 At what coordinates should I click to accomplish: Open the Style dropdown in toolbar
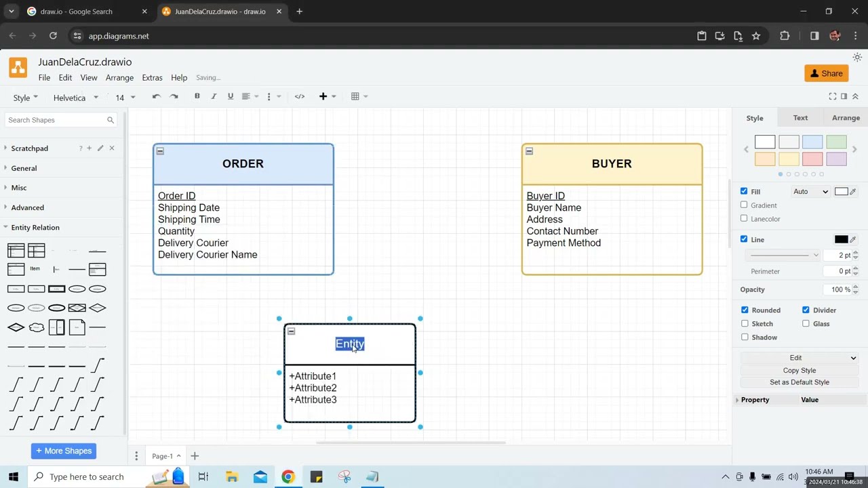coord(26,98)
